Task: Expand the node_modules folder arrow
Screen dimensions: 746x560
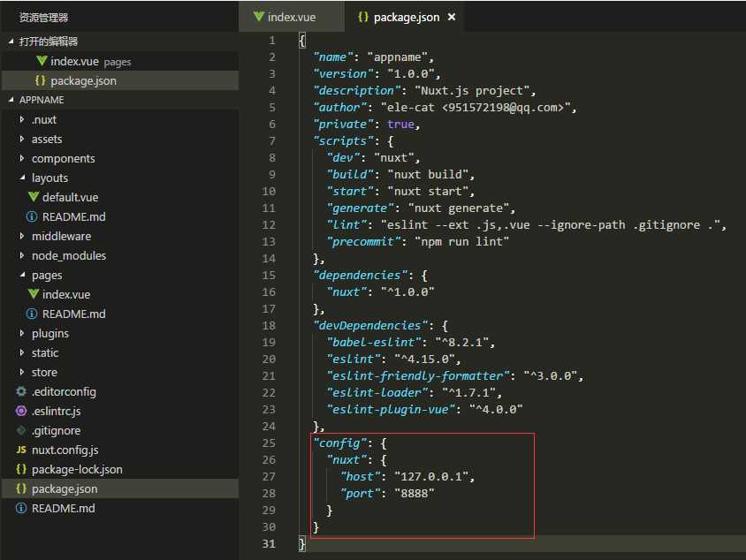Action: pos(22,255)
